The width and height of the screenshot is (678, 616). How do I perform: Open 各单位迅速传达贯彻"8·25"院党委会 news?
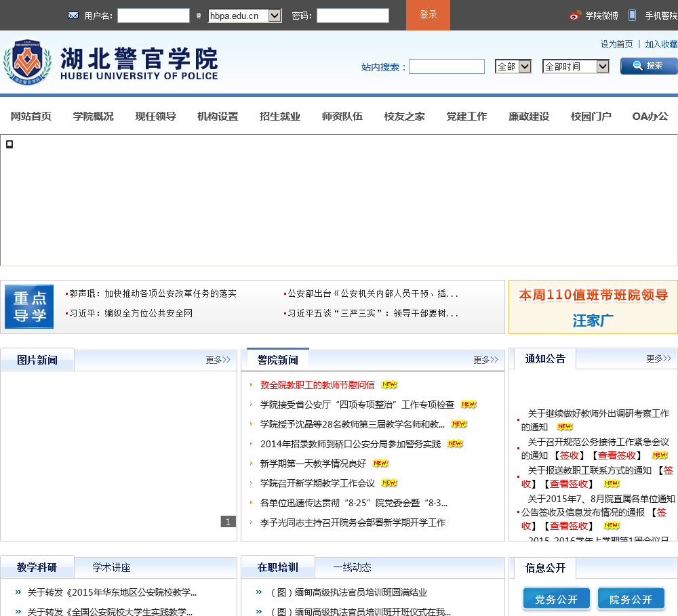354,503
